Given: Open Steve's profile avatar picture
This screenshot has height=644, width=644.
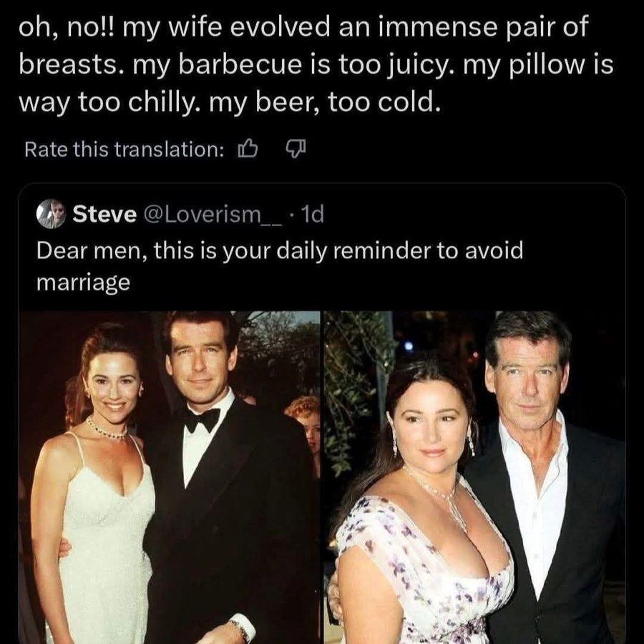Looking at the screenshot, I should tap(51, 214).
